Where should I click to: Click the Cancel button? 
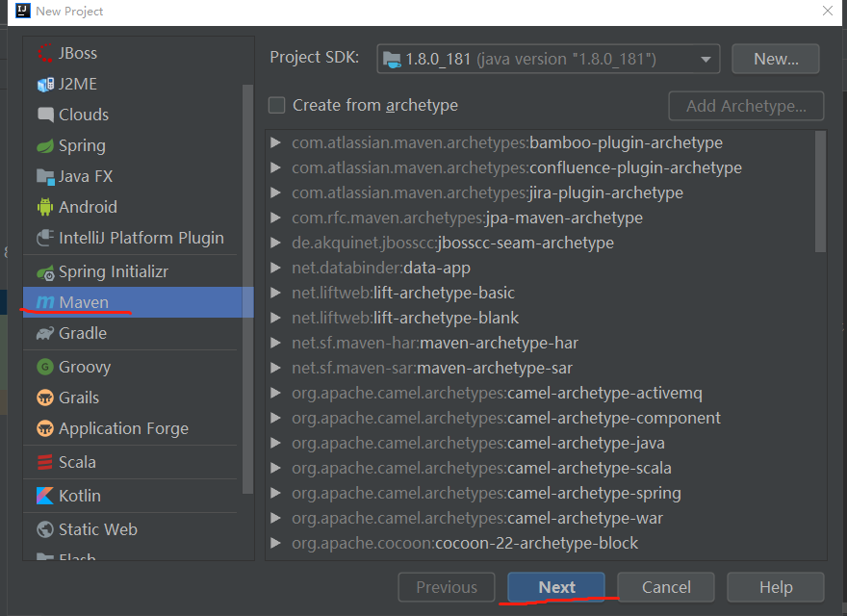coord(666,587)
